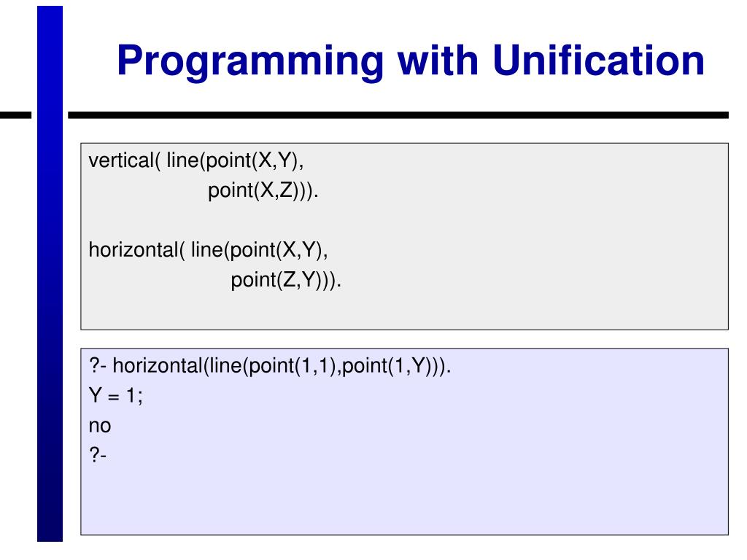Click the "no" response line
The width and height of the screenshot is (747, 560).
(99, 426)
